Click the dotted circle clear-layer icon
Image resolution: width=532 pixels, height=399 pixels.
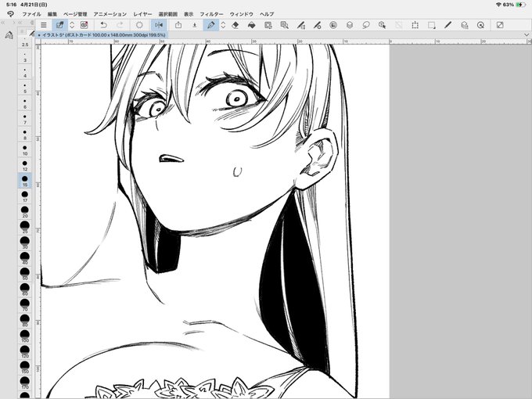(x=139, y=25)
